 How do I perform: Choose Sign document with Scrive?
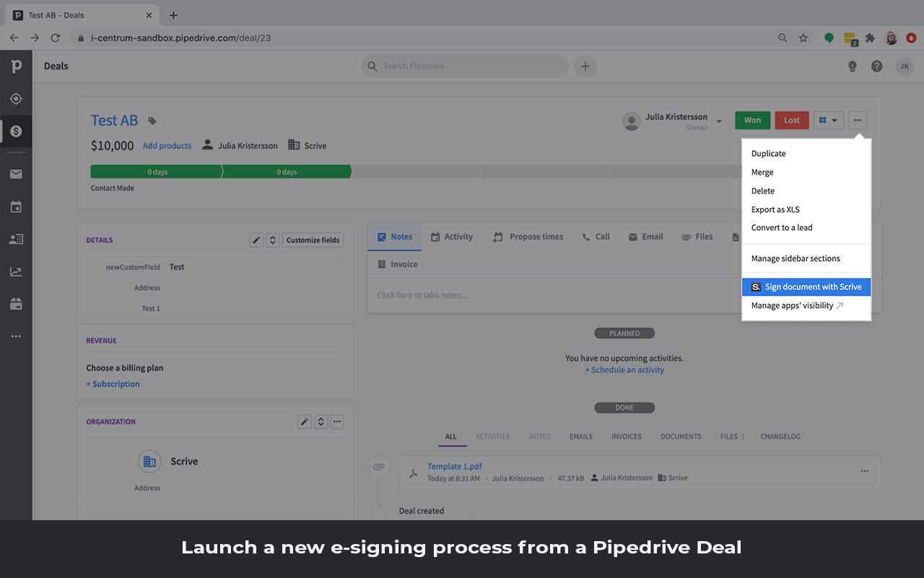point(806,287)
